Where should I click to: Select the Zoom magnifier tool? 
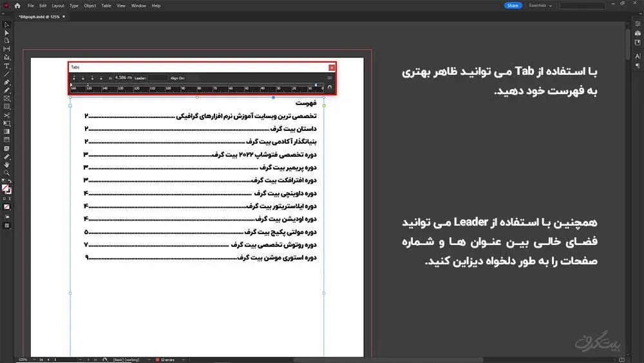6,173
